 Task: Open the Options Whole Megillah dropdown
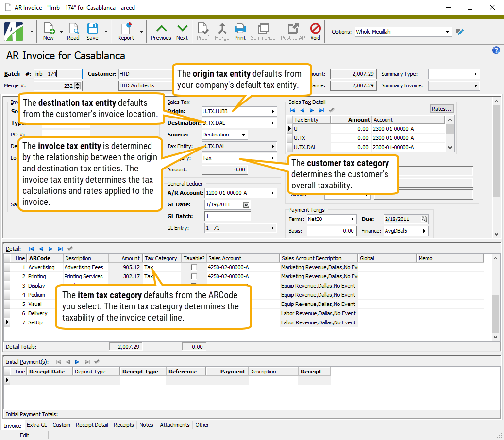pos(448,32)
